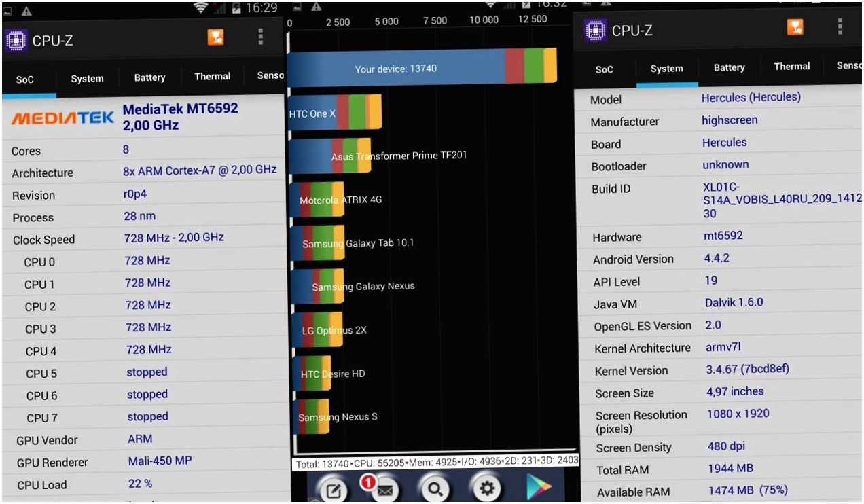This screenshot has height=504, width=864.
Task: Tap the Total score summary line
Action: pyautogui.click(x=436, y=462)
